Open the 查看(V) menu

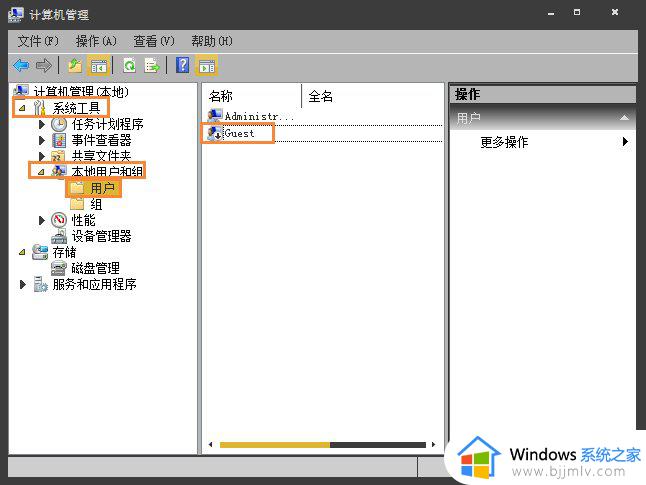[154, 41]
